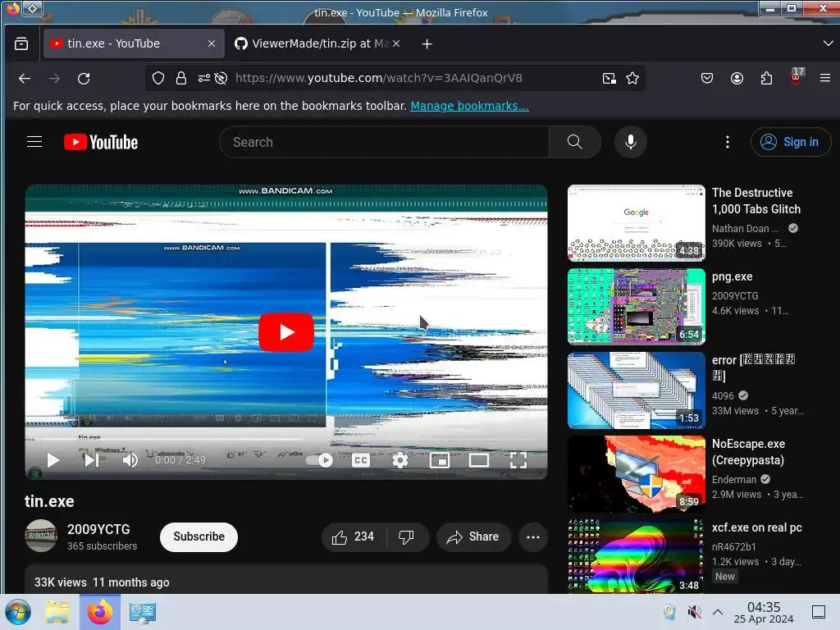Open the Extensions puzzle icon
This screenshot has height=630, width=840.
point(767,78)
